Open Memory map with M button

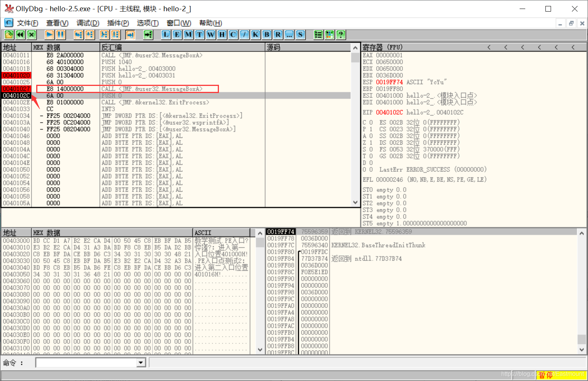point(188,35)
